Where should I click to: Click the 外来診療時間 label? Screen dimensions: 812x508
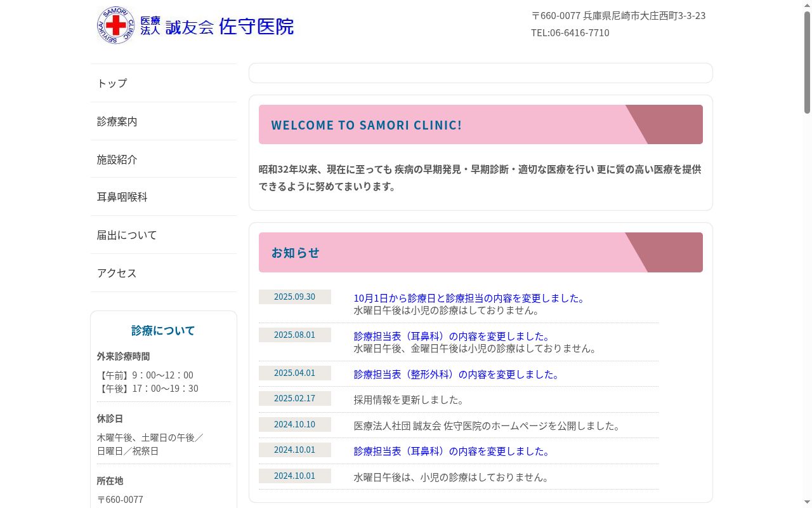[124, 356]
